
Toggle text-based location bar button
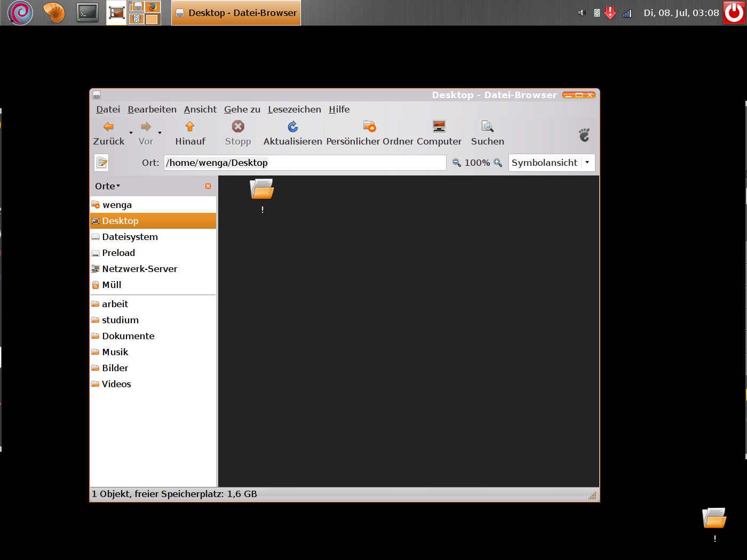[x=101, y=163]
